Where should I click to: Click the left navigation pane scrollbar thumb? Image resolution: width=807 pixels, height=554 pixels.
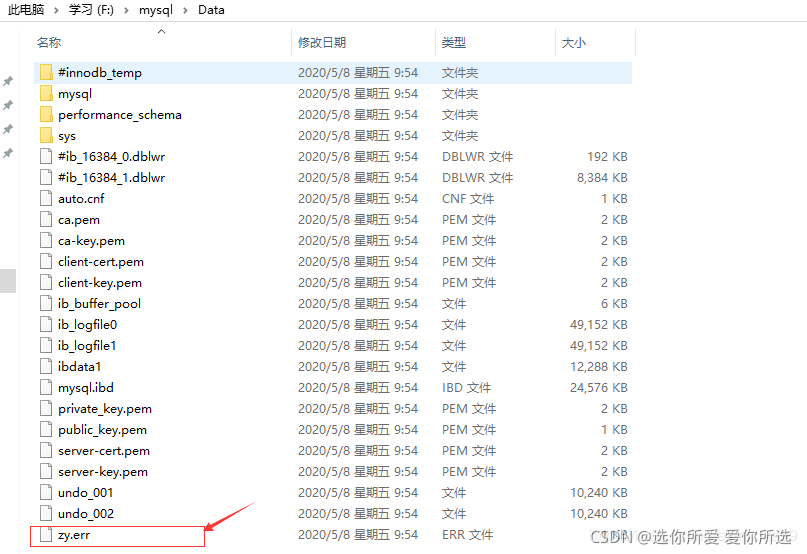[8, 281]
